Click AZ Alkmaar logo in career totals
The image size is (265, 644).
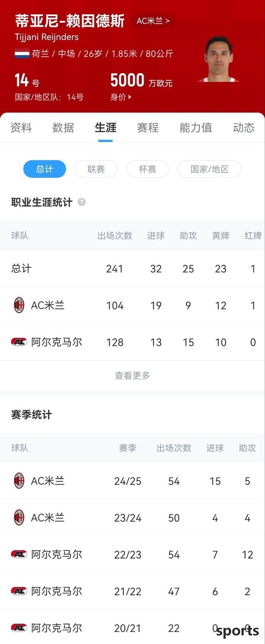19,342
